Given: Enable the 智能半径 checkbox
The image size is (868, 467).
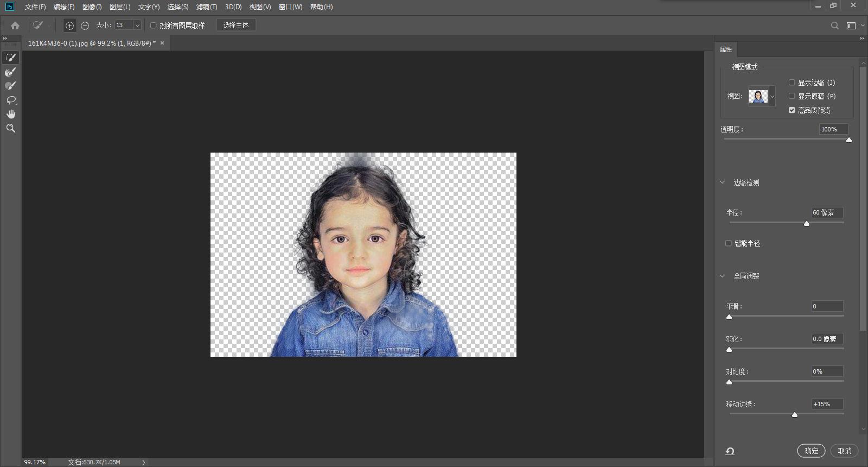Looking at the screenshot, I should (729, 243).
